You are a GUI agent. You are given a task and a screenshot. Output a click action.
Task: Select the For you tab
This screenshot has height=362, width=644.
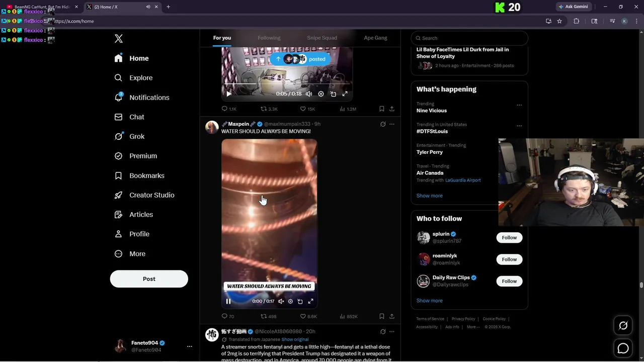coord(222,38)
